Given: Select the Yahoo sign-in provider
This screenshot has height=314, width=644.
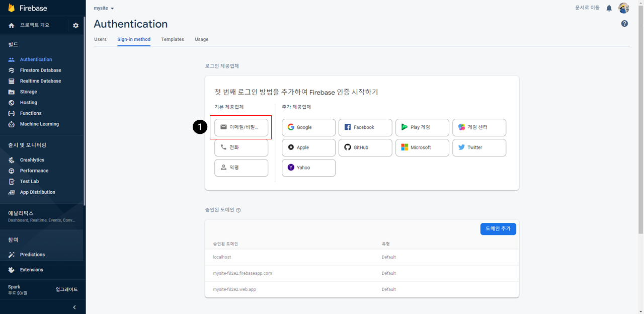Looking at the screenshot, I should 308,168.
